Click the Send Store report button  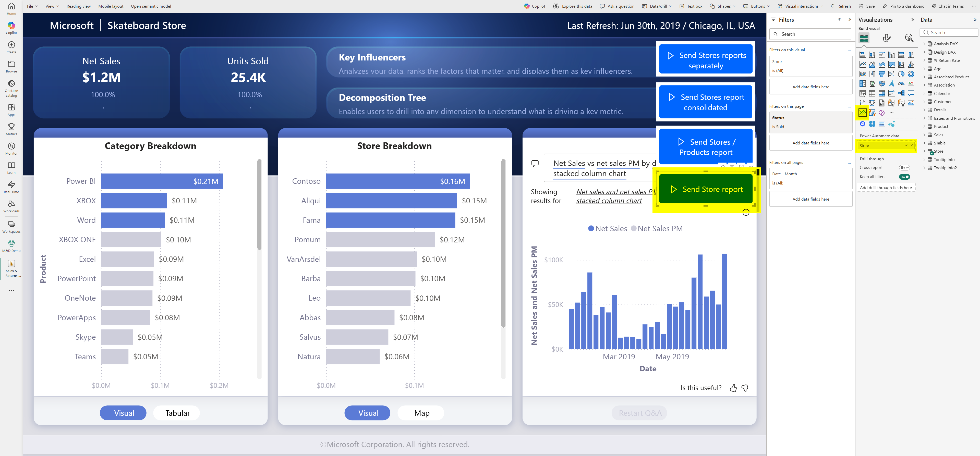pyautogui.click(x=706, y=189)
